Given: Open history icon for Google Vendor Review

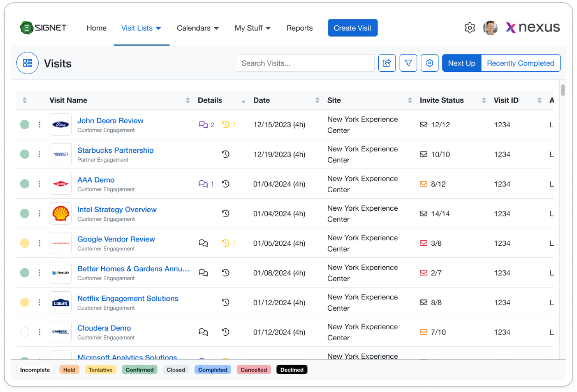Looking at the screenshot, I should [x=226, y=243].
